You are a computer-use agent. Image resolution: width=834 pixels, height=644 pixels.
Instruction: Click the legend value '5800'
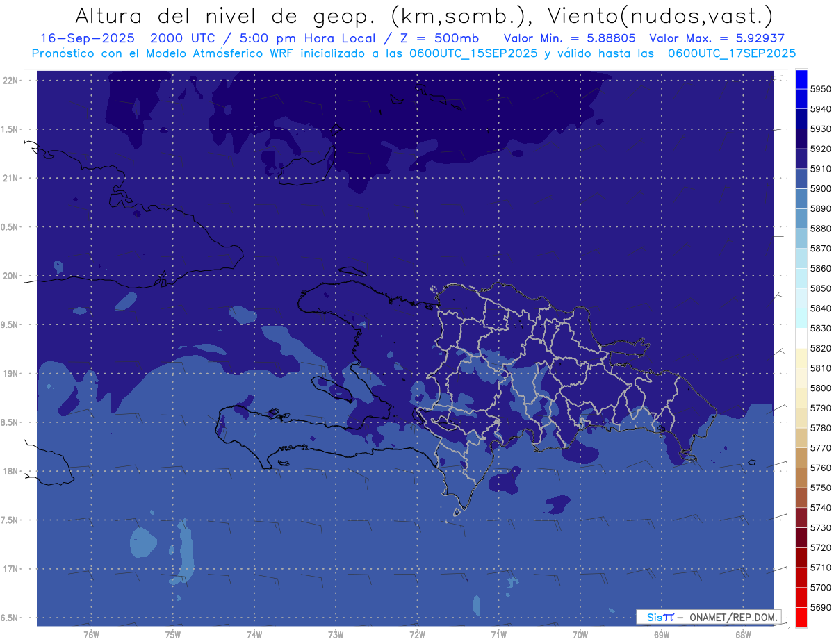click(820, 388)
